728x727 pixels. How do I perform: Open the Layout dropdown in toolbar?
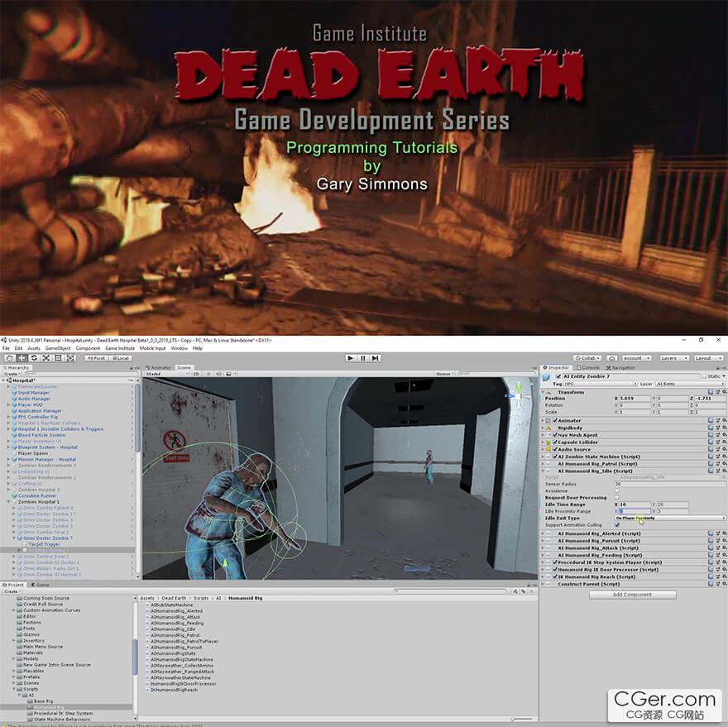pyautogui.click(x=708, y=358)
